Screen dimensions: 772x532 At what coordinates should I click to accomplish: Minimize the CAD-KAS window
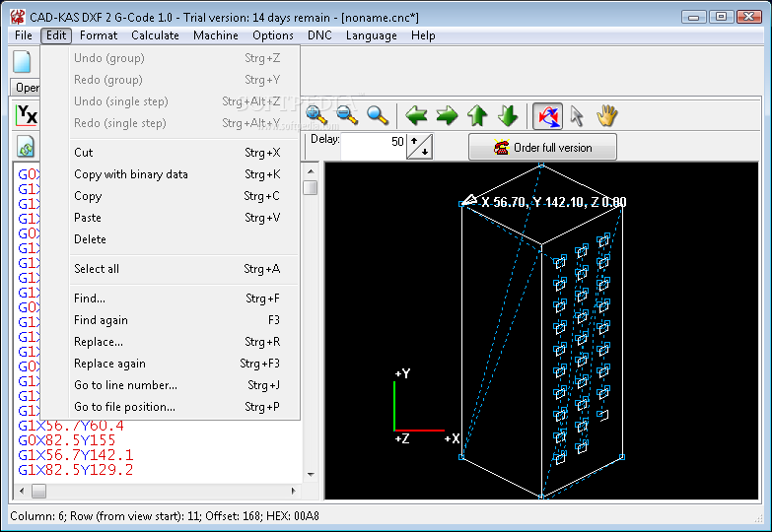tap(694, 17)
